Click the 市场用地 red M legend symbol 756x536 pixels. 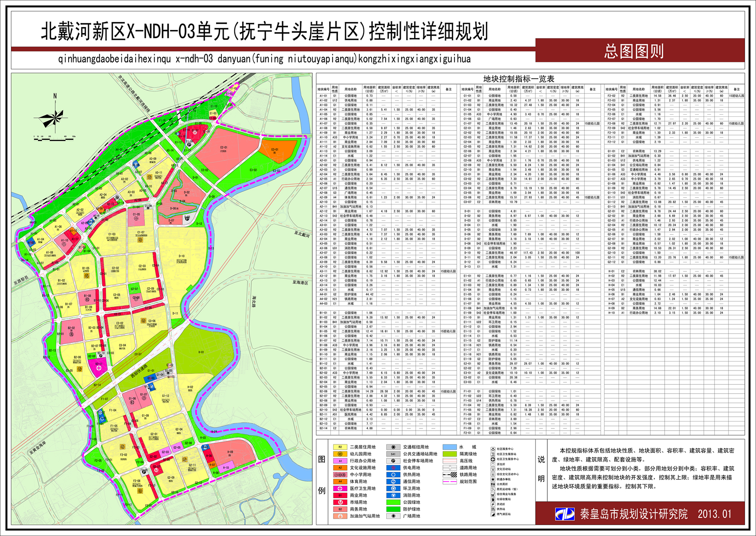pyautogui.click(x=340, y=502)
